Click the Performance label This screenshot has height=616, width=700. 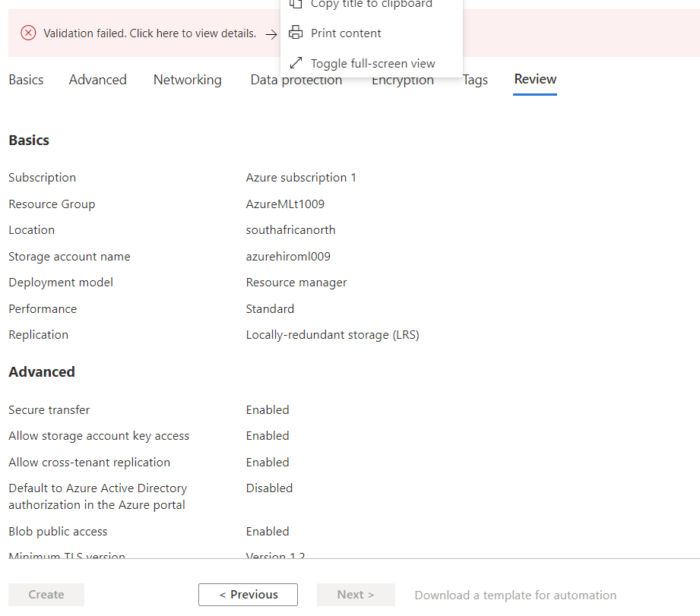[43, 308]
